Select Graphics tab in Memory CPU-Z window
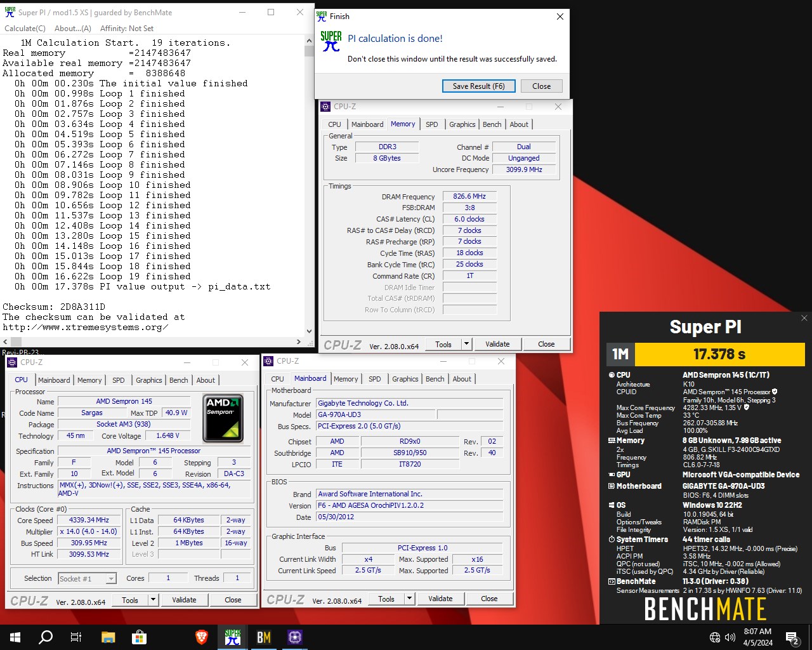The width and height of the screenshot is (812, 650). pos(462,124)
